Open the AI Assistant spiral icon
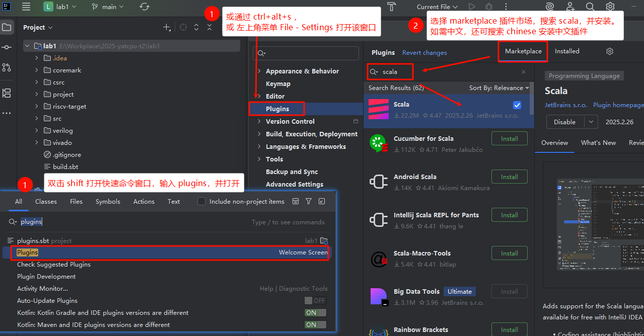The image size is (644, 336). coord(550,7)
